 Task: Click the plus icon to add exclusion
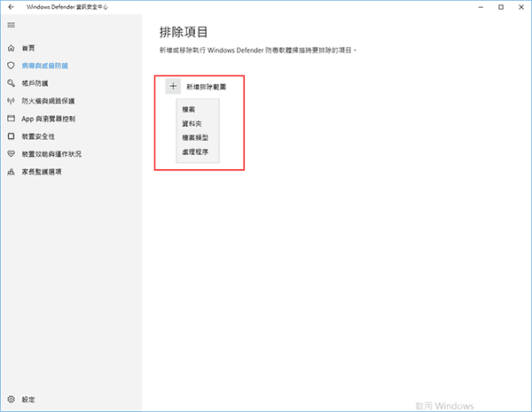coord(173,86)
